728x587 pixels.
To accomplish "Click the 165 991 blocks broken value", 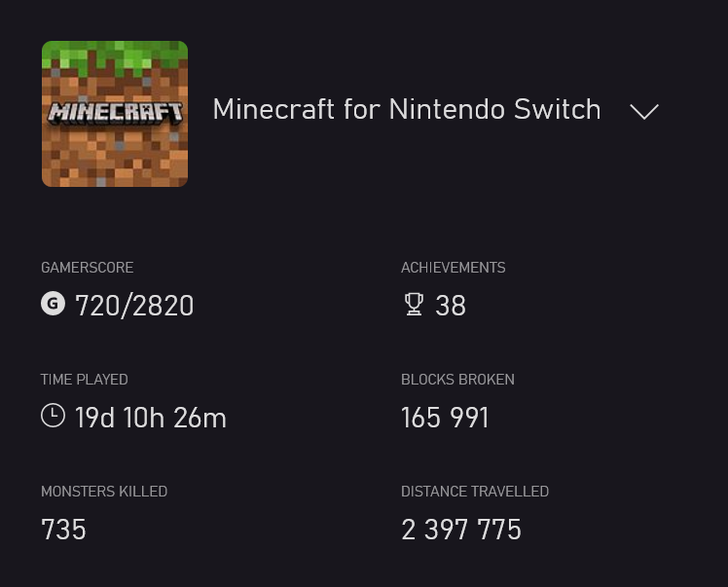I will coord(445,418).
